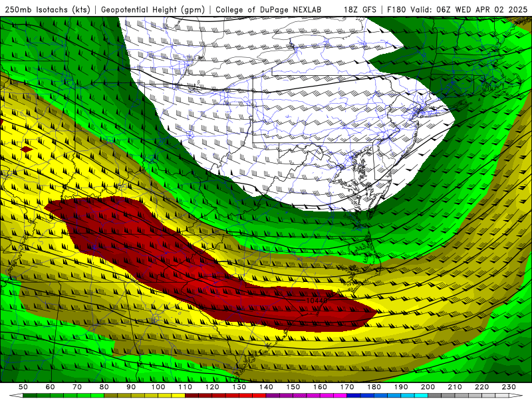Click the legend value 100
This screenshot has height=399, width=532.
coord(158,387)
